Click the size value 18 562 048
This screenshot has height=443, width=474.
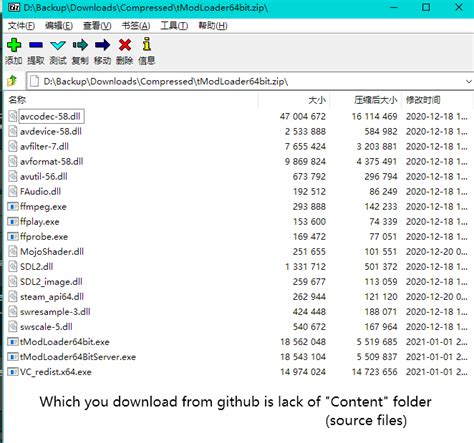click(303, 342)
